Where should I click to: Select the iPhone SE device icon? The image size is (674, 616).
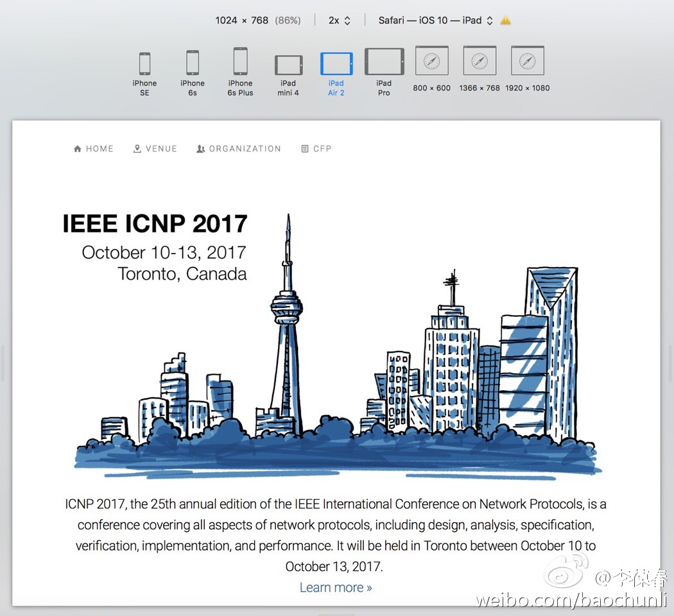click(144, 64)
